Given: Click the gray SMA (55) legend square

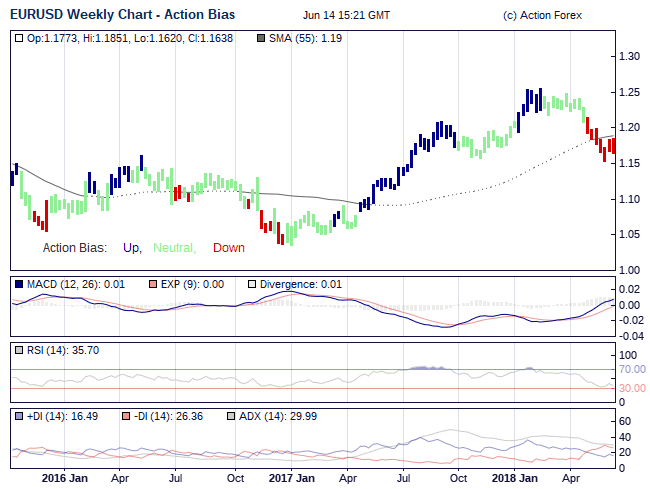Looking at the screenshot, I should (261, 39).
